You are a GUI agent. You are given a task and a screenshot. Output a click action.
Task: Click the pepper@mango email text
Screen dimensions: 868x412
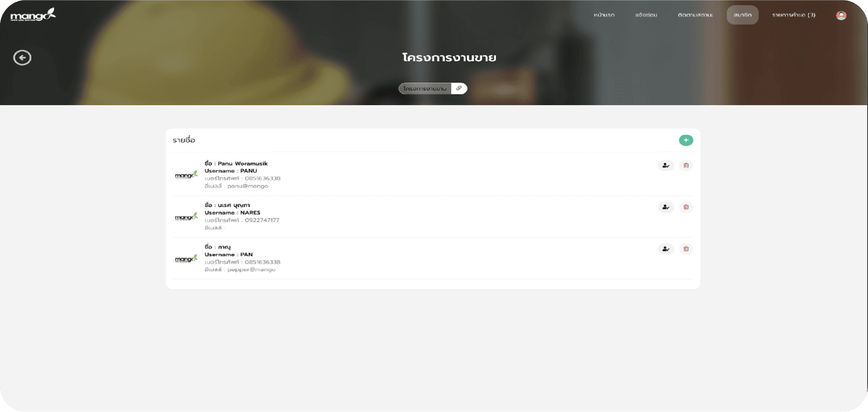tap(251, 270)
